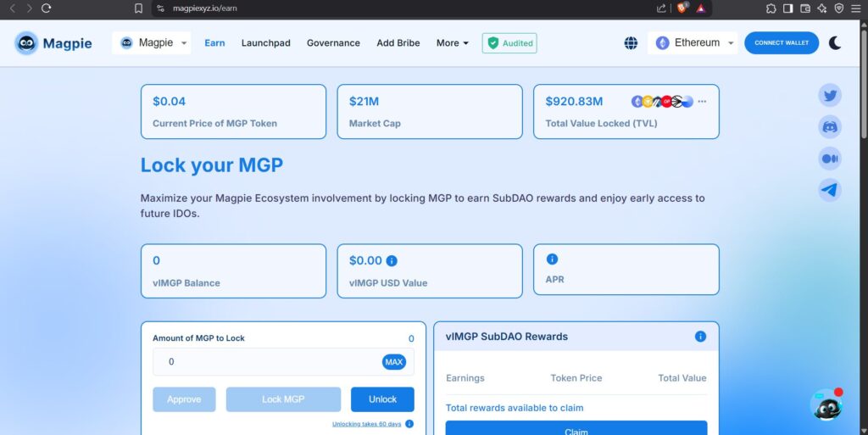
Task: Open the Brave Shields icon
Action: (682, 8)
